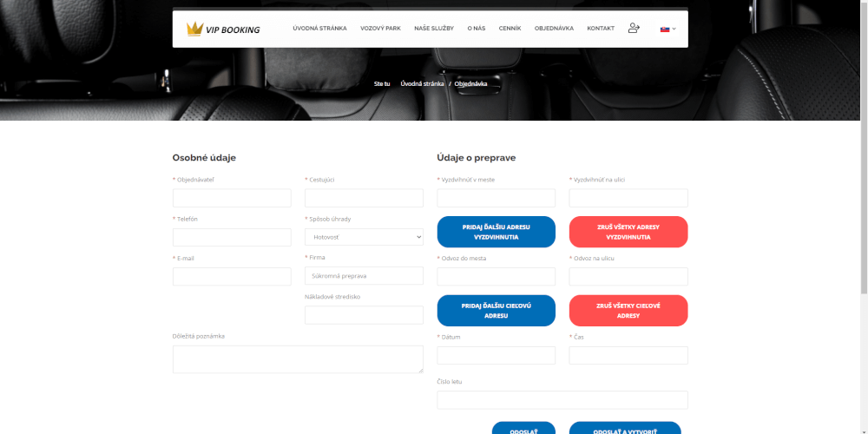868x434 pixels.
Task: Navigate to the Cenník page
Action: [x=510, y=29]
